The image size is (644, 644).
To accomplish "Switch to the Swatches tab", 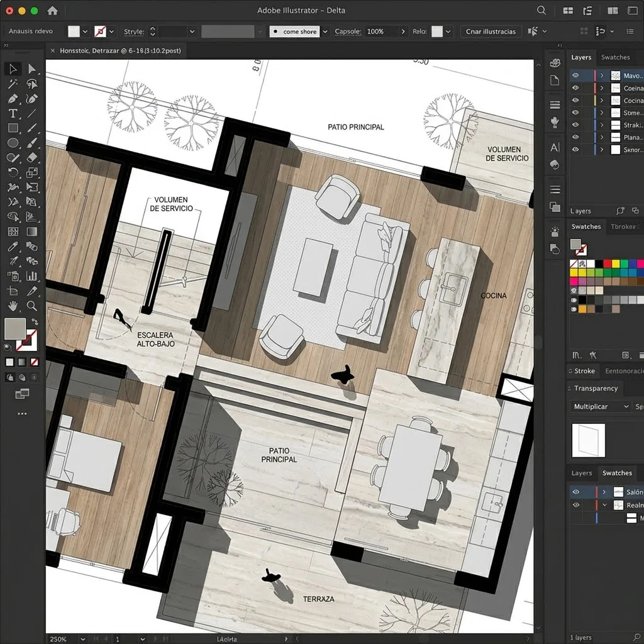I will [x=616, y=57].
